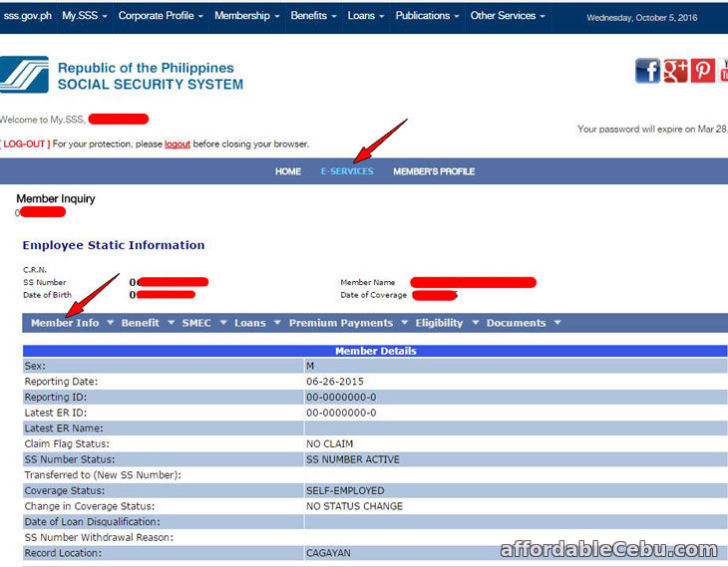
Task: Click the Reporting ID: row label
Action: click(56, 398)
